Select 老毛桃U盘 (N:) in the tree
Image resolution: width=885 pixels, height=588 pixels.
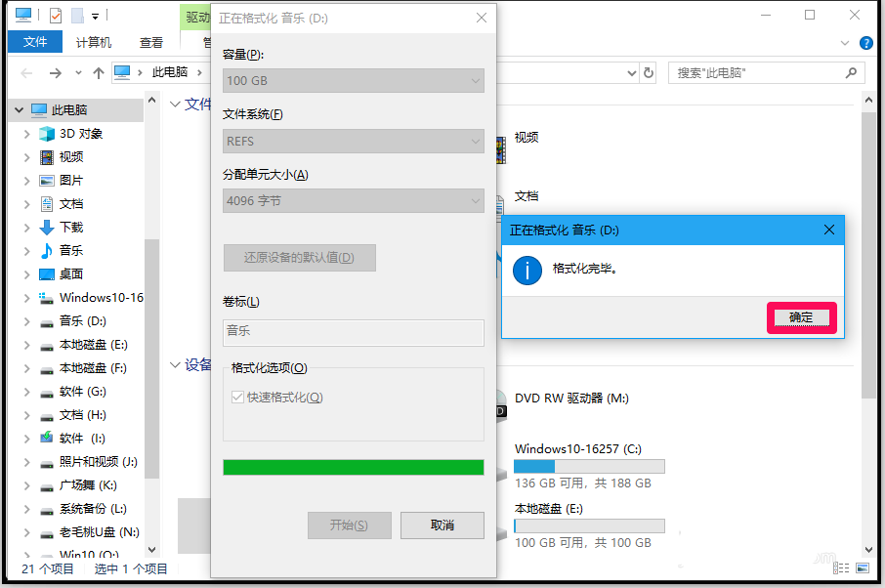(100, 532)
